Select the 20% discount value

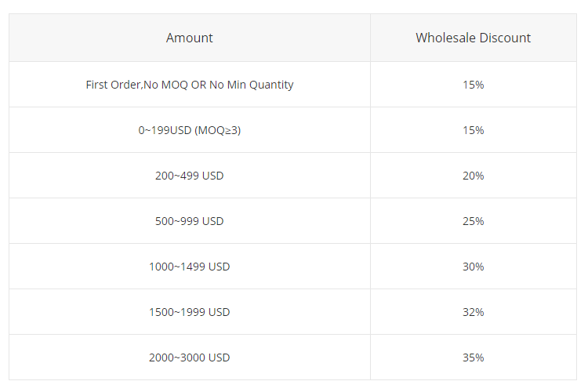[473, 176]
